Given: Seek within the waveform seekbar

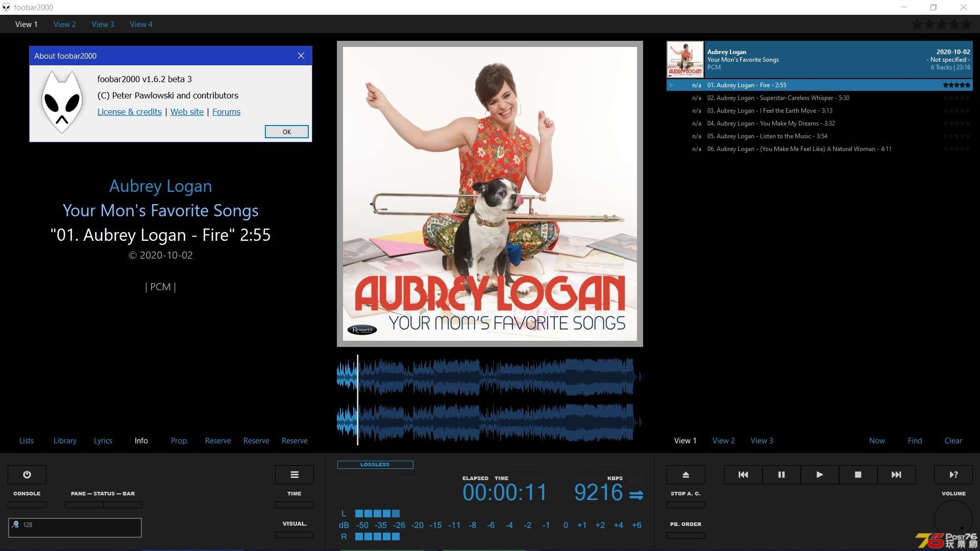Looking at the screenshot, I should click(x=490, y=399).
